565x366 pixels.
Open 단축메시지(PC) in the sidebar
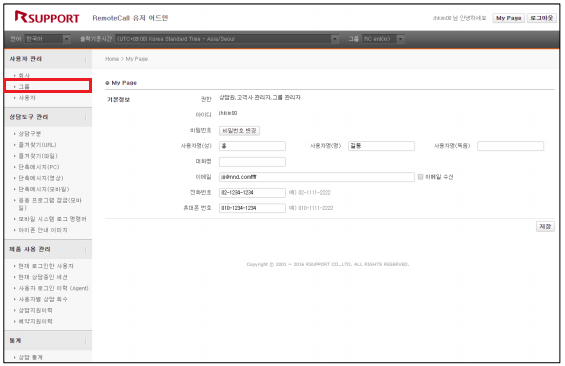(39, 167)
